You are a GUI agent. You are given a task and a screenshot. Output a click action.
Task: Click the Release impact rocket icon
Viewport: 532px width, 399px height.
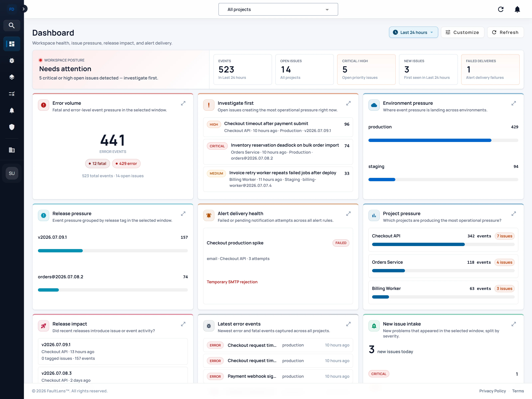[x=44, y=326]
